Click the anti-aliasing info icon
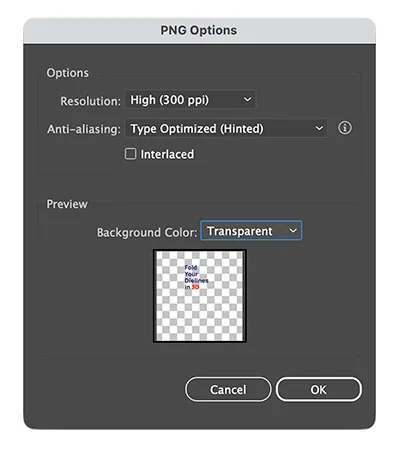The image size is (400, 473). click(345, 128)
